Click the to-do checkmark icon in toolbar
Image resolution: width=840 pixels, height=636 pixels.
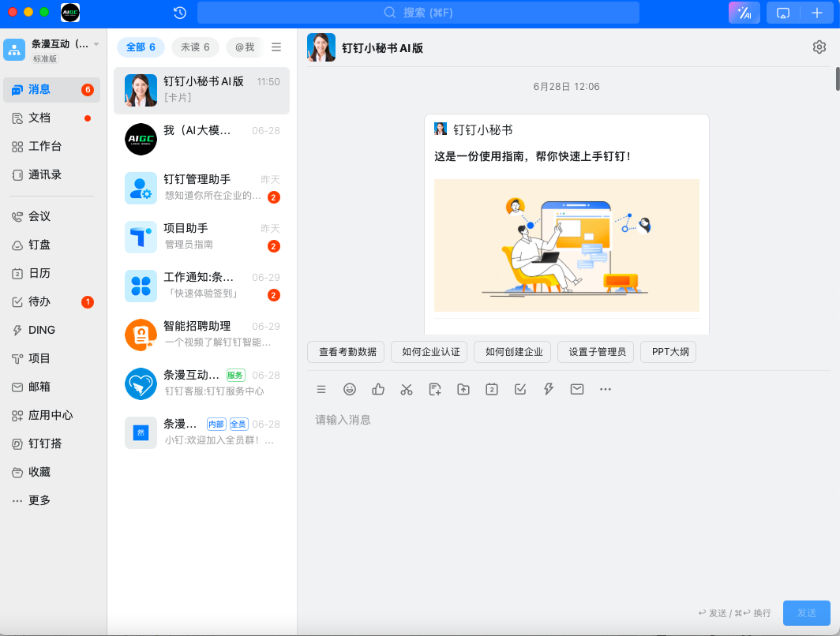click(520, 389)
